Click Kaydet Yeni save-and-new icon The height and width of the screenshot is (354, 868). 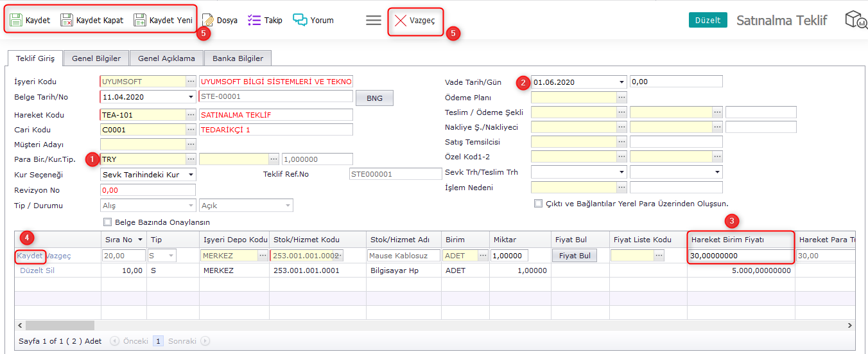(x=140, y=20)
